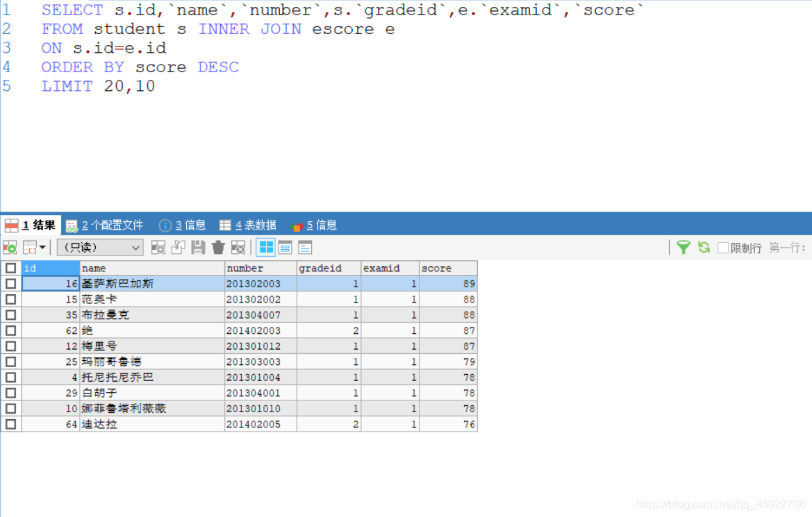Check the row with id 62
The image size is (812, 517).
(x=11, y=330)
